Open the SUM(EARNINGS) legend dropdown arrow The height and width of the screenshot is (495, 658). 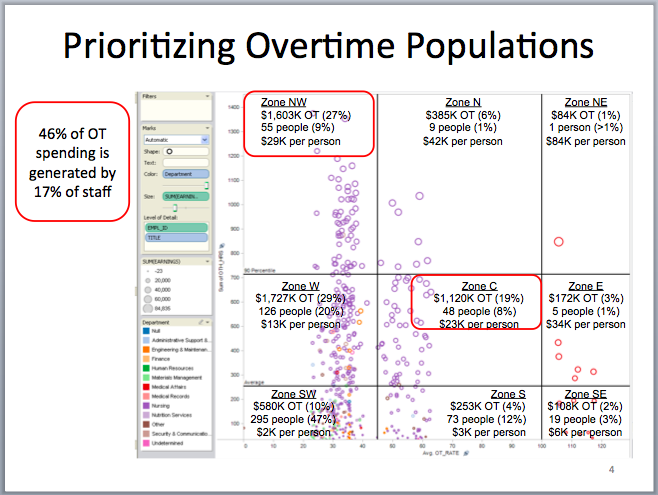click(207, 261)
